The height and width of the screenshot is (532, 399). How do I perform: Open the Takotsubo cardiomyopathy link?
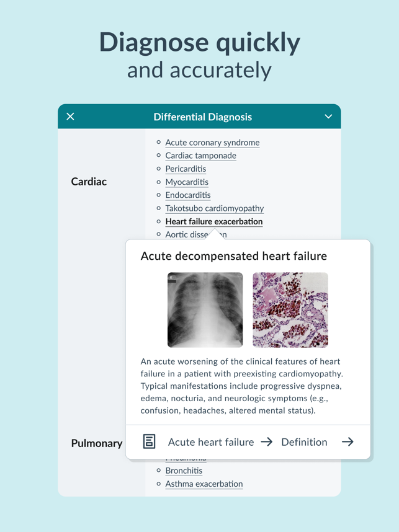click(x=214, y=208)
